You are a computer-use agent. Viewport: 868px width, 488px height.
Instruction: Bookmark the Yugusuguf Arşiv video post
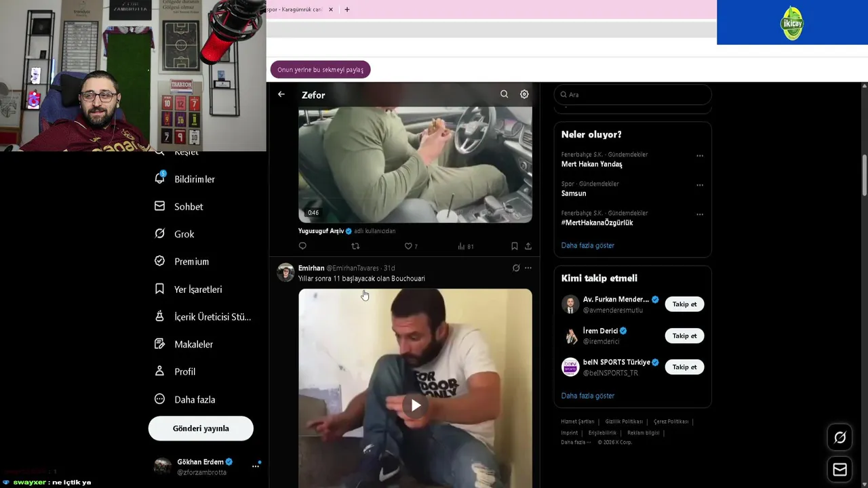tap(514, 246)
